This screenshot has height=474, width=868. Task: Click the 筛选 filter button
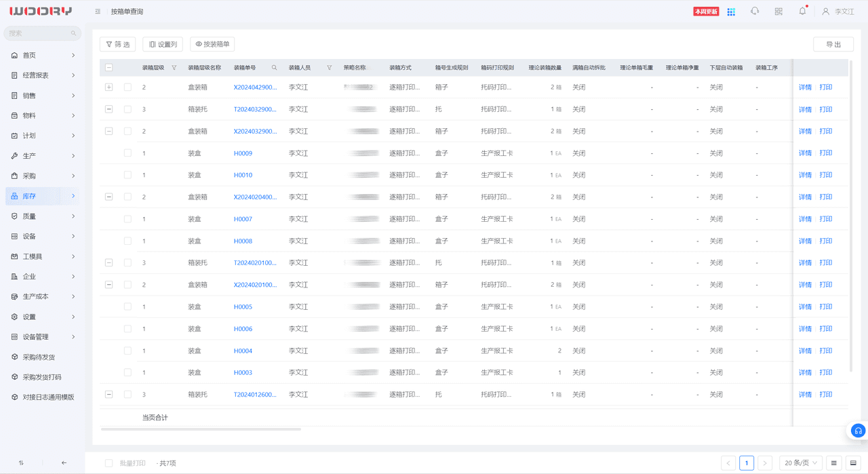117,44
